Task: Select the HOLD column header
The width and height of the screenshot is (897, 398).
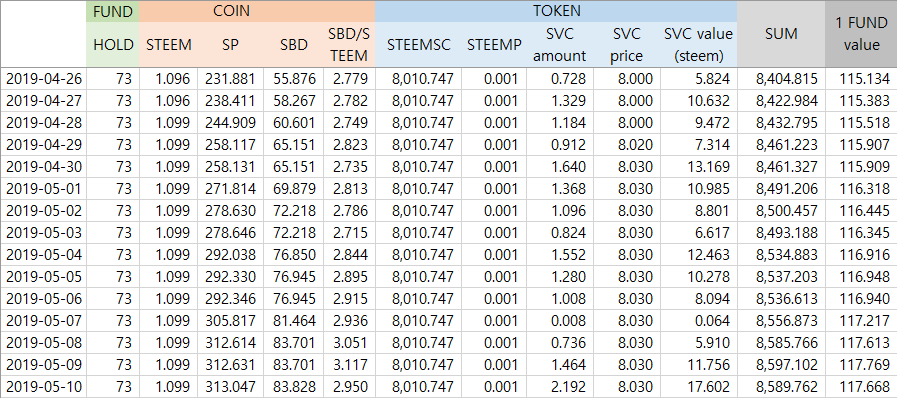Action: coord(113,45)
